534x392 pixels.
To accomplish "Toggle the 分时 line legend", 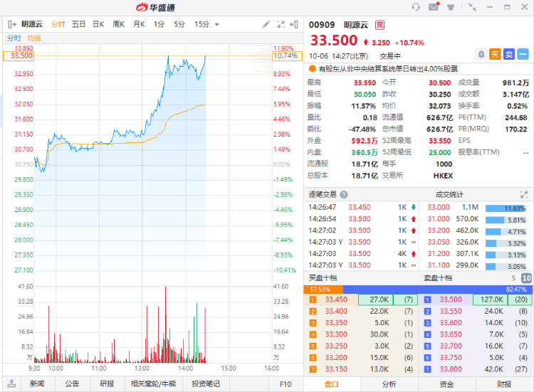I will coord(14,38).
